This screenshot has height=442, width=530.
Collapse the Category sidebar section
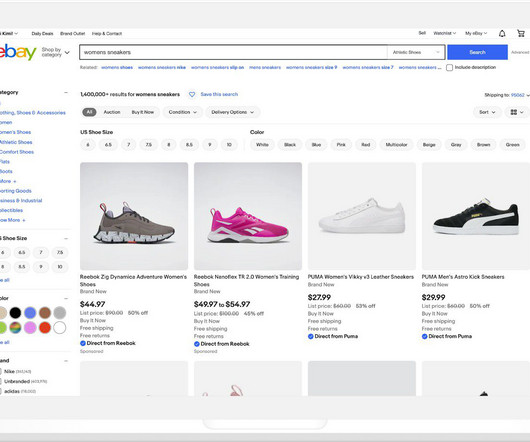(66, 92)
